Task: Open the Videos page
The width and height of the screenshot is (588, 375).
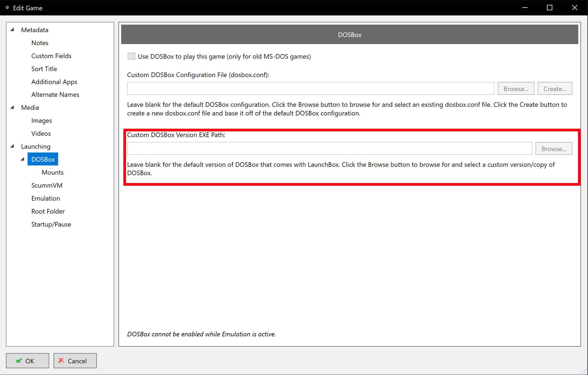Action: (41, 134)
